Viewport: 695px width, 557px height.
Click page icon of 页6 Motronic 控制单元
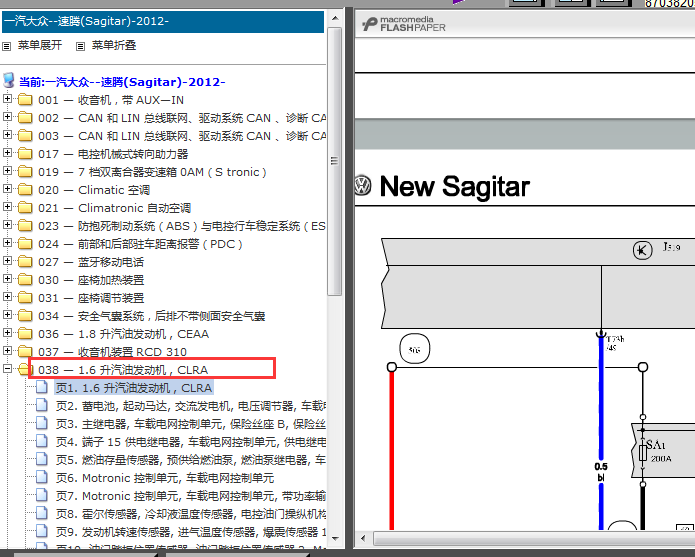pos(42,477)
